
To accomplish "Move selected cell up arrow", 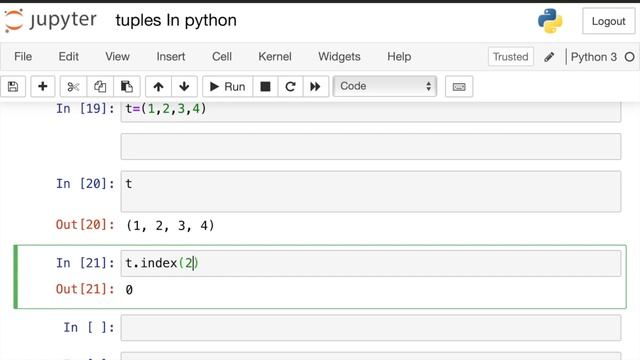I will (158, 87).
